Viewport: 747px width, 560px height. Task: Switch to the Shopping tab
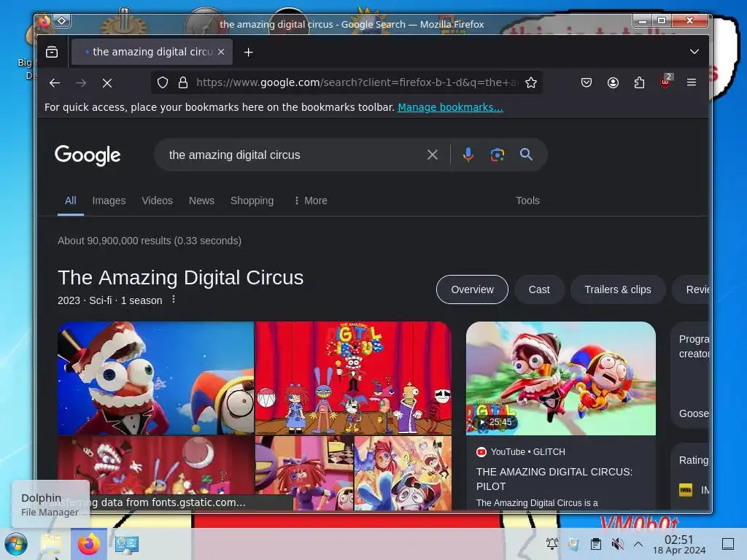252,201
